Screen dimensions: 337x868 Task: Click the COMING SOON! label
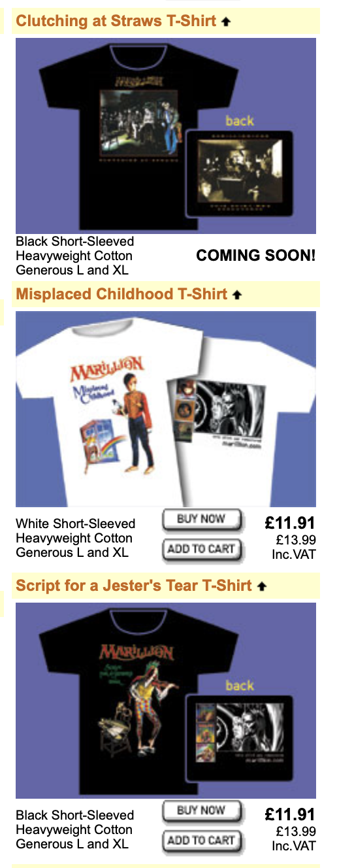pyautogui.click(x=256, y=256)
